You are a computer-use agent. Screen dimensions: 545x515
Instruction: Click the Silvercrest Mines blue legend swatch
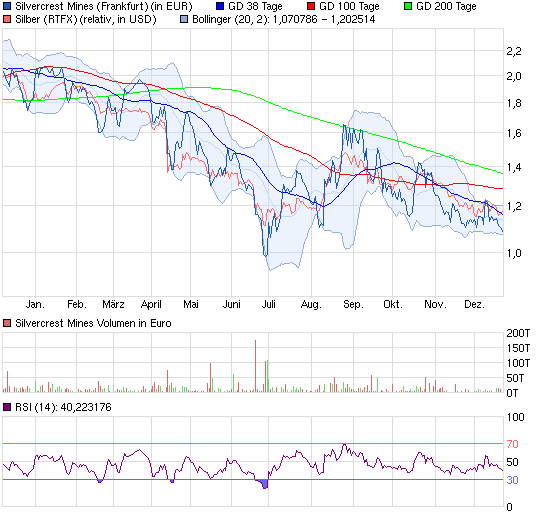pyautogui.click(x=7, y=6)
